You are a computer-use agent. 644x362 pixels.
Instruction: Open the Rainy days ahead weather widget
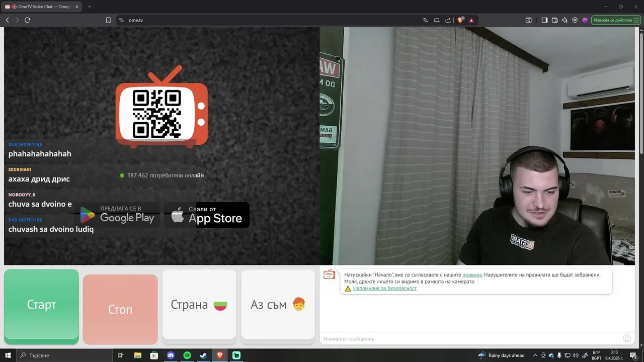click(x=501, y=355)
